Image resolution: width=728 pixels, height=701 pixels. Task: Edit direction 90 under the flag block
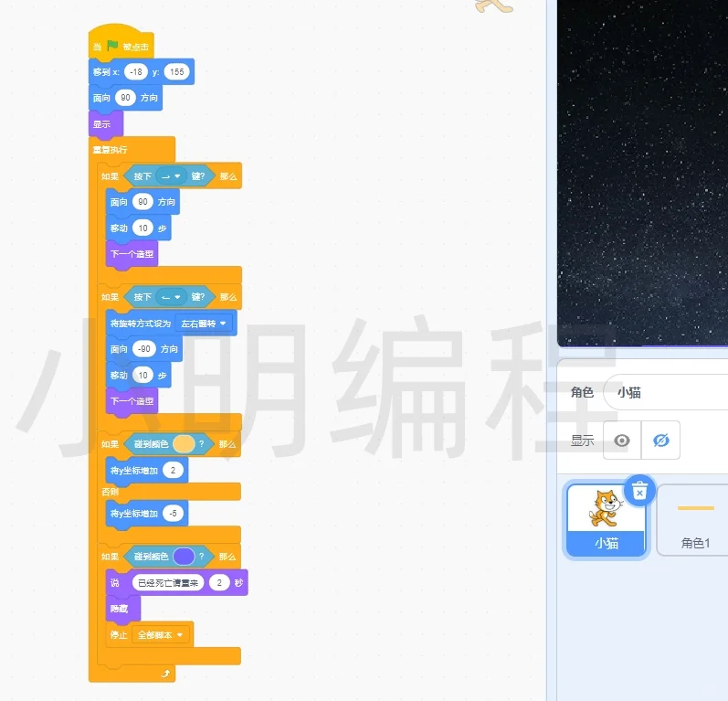click(125, 98)
